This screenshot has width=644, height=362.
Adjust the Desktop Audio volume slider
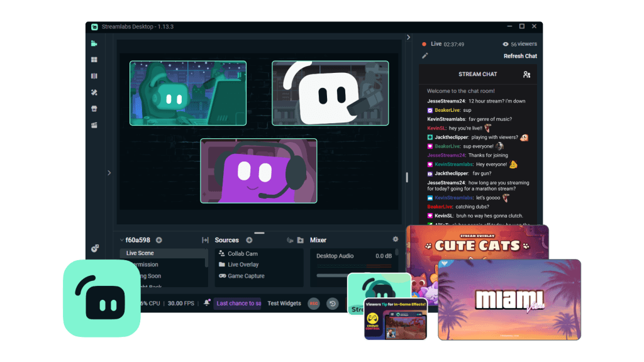[x=332, y=275]
